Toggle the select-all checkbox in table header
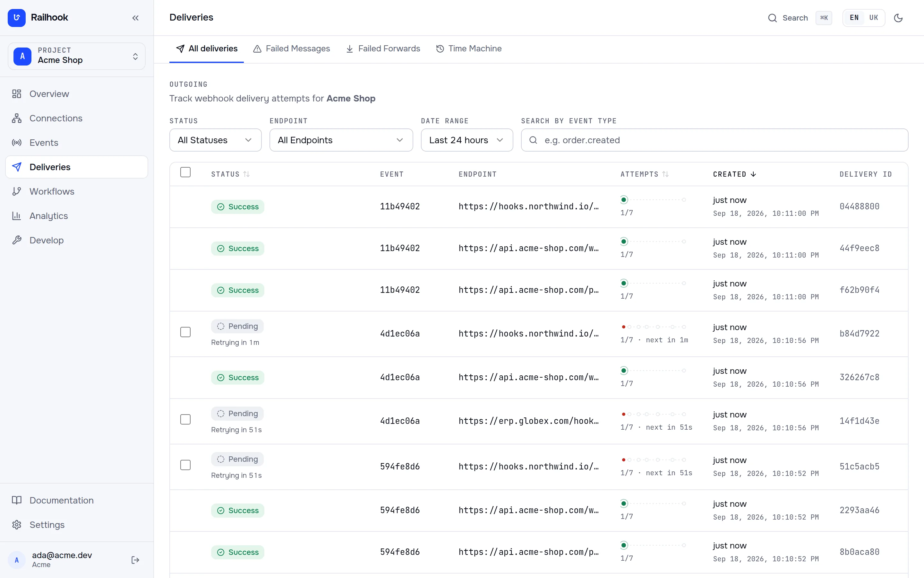924x578 pixels. (x=185, y=172)
